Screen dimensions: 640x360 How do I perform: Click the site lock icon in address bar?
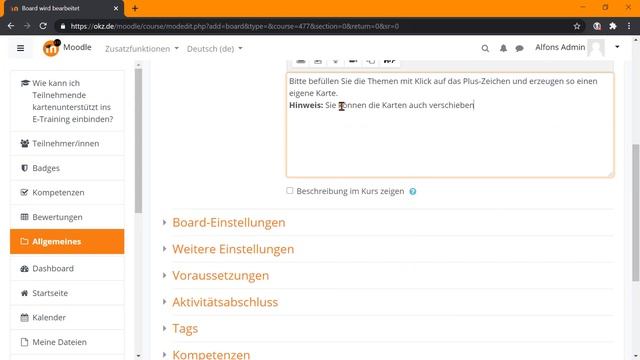(62, 26)
